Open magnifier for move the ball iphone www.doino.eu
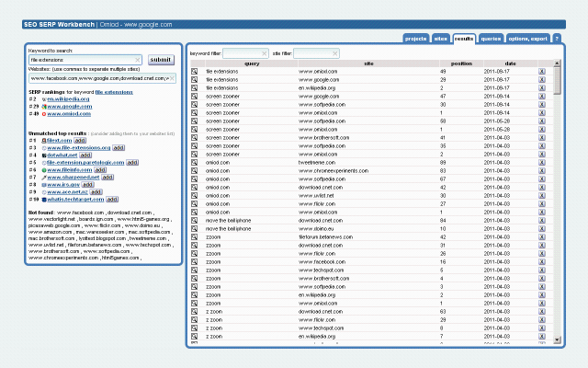 (x=194, y=229)
